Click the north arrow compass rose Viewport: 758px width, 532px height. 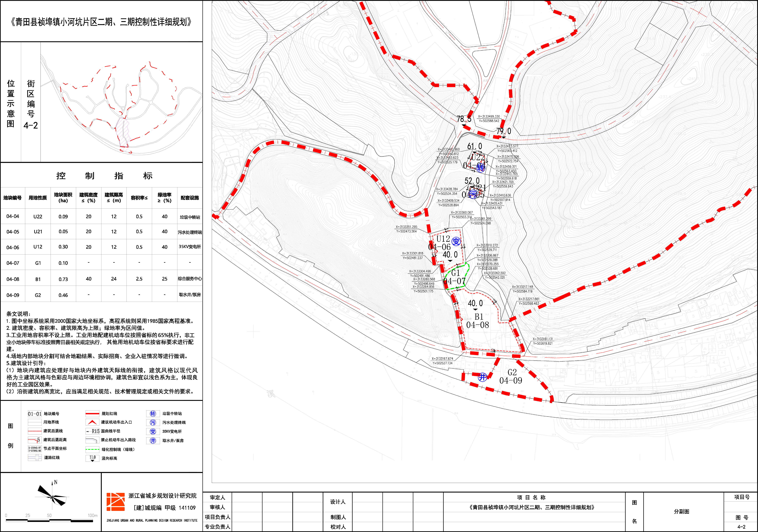[x=52, y=495]
